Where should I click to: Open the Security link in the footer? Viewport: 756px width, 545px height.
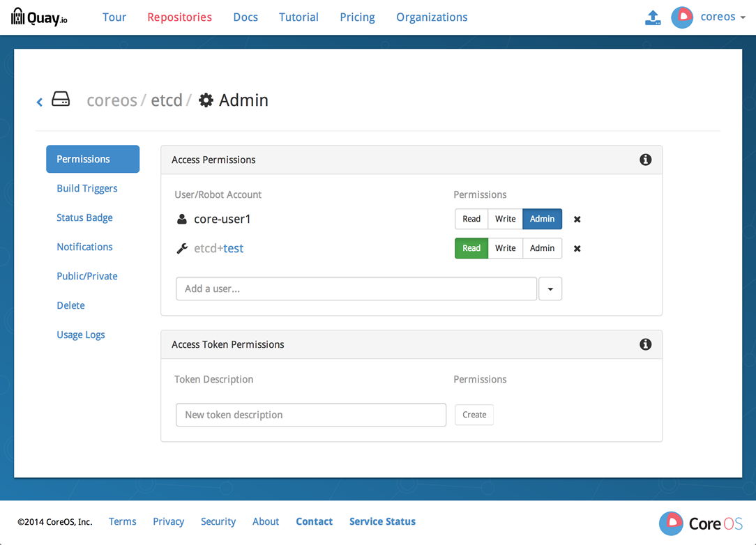coord(218,521)
